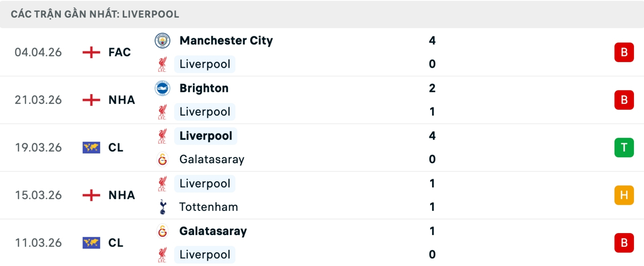Open bold Galatasaray link in 11.03.26 match

point(213,231)
